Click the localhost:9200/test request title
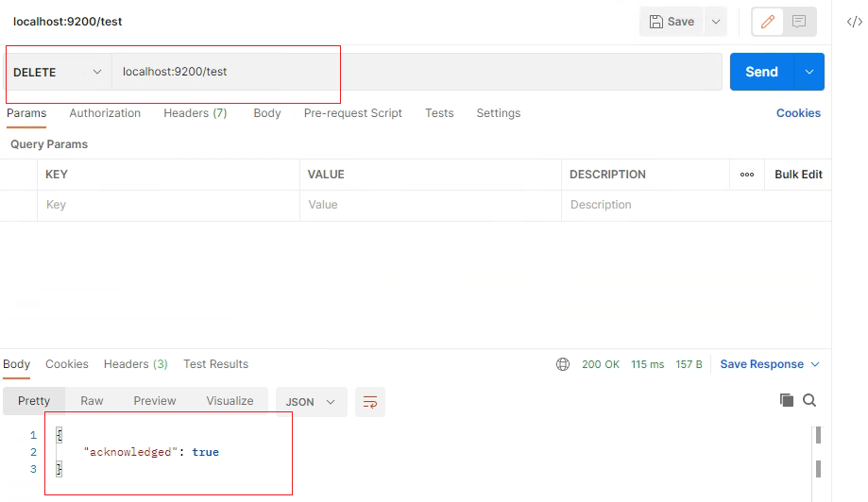 coord(68,22)
